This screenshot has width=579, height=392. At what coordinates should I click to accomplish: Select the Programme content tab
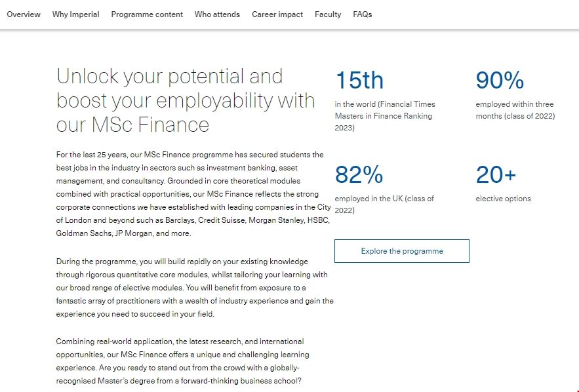pyautogui.click(x=147, y=14)
